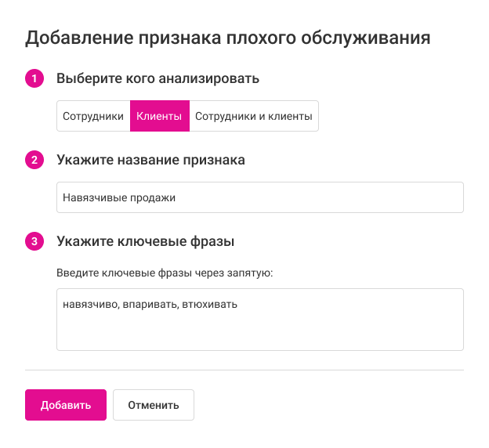
Task: Click the word впаривать in key phrases
Action: tap(150, 304)
